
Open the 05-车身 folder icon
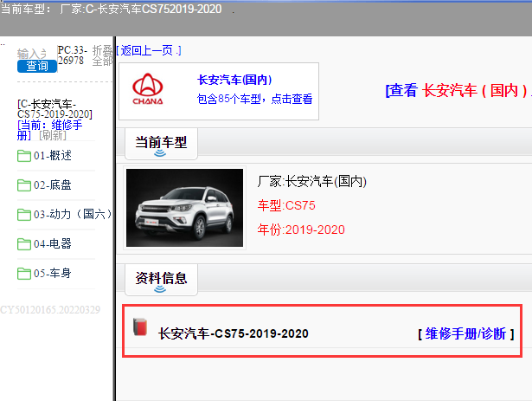click(24, 273)
